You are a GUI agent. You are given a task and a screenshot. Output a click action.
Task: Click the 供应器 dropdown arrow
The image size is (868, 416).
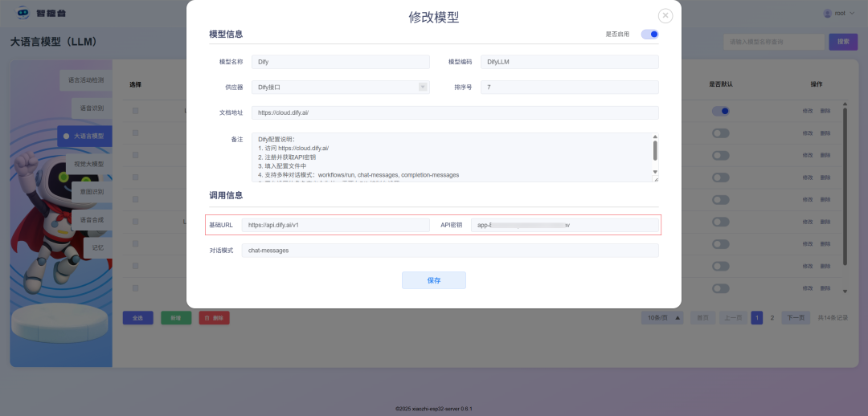[423, 87]
